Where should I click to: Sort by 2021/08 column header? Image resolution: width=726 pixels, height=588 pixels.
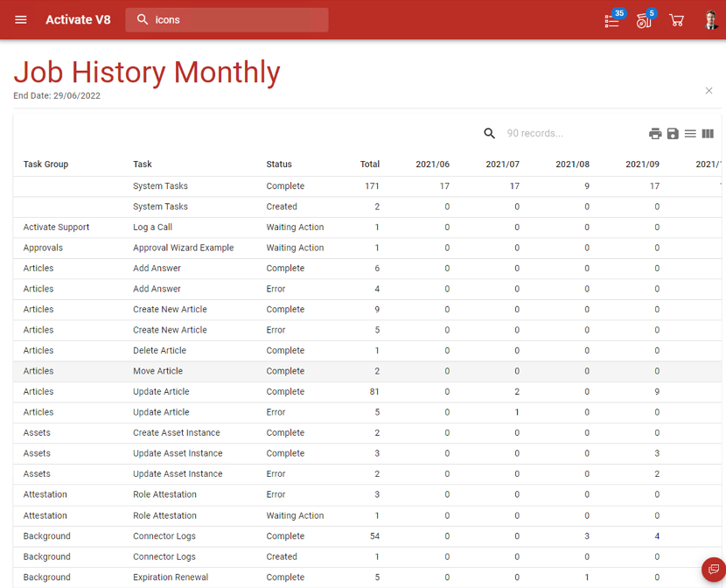(572, 164)
